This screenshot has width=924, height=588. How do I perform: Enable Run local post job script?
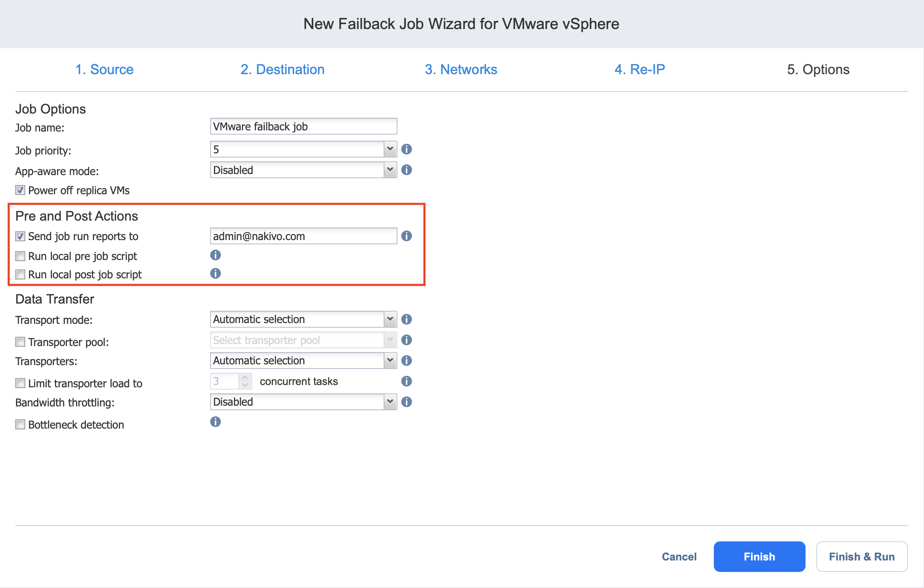click(20, 275)
